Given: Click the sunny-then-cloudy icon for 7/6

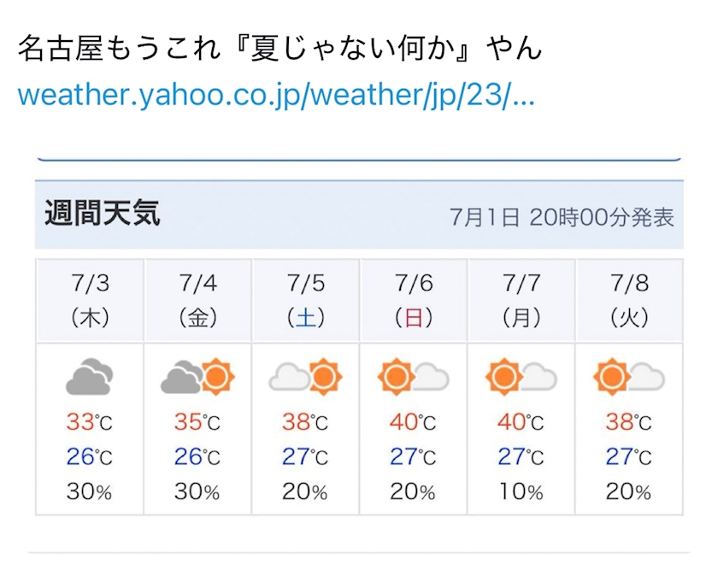Looking at the screenshot, I should pyautogui.click(x=414, y=376).
